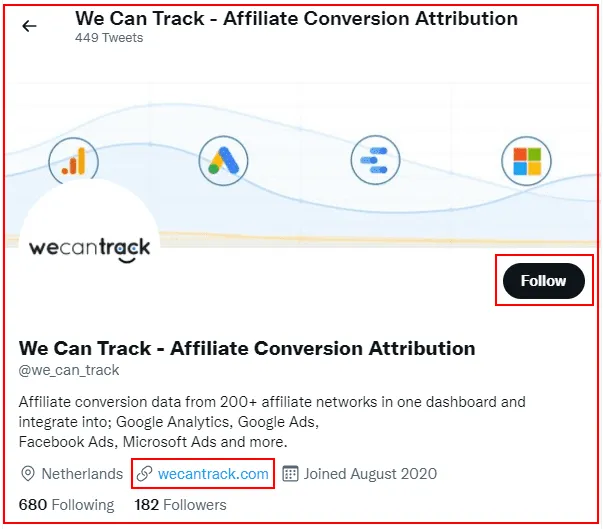The height and width of the screenshot is (529, 603).
Task: Open the wecantrack profile picture
Action: click(x=90, y=248)
